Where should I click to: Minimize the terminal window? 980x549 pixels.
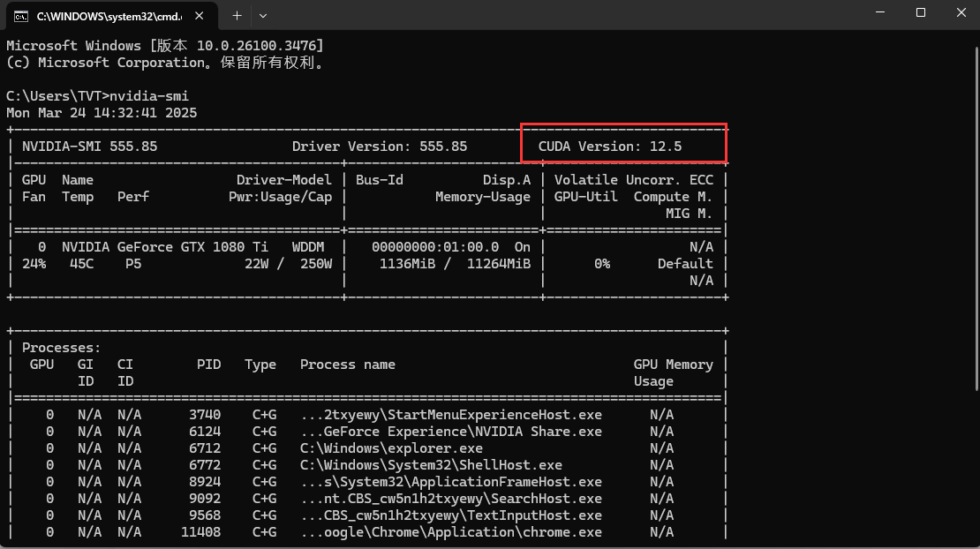pos(880,13)
